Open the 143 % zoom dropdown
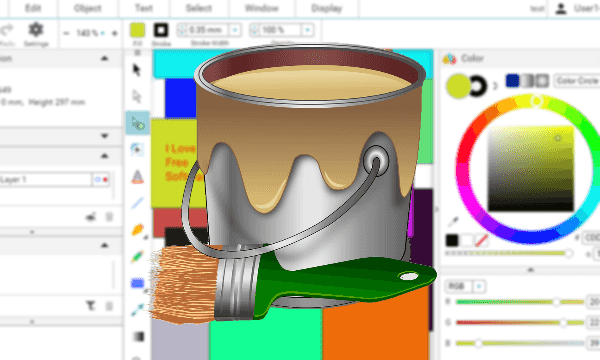The width and height of the screenshot is (600, 360). tap(103, 33)
